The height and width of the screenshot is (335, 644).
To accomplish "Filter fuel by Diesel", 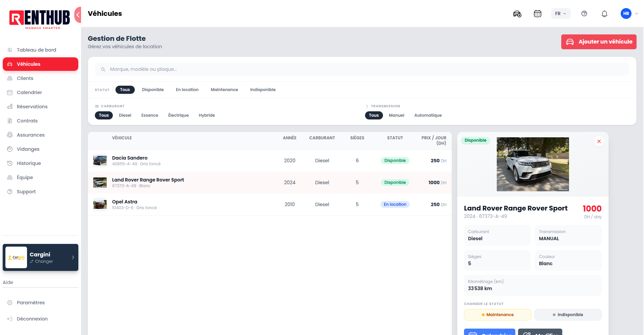I will click(x=125, y=115).
